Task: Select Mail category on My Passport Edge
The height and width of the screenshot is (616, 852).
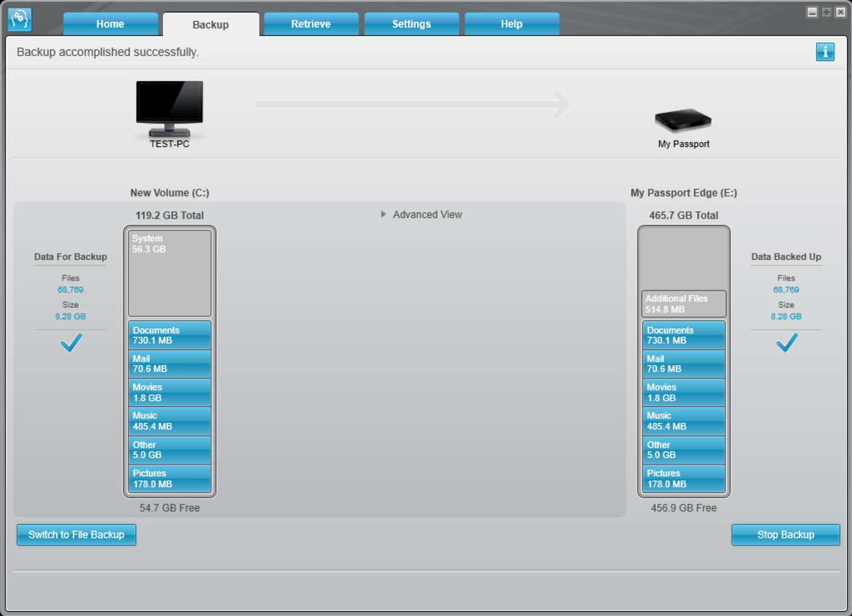Action: click(684, 364)
